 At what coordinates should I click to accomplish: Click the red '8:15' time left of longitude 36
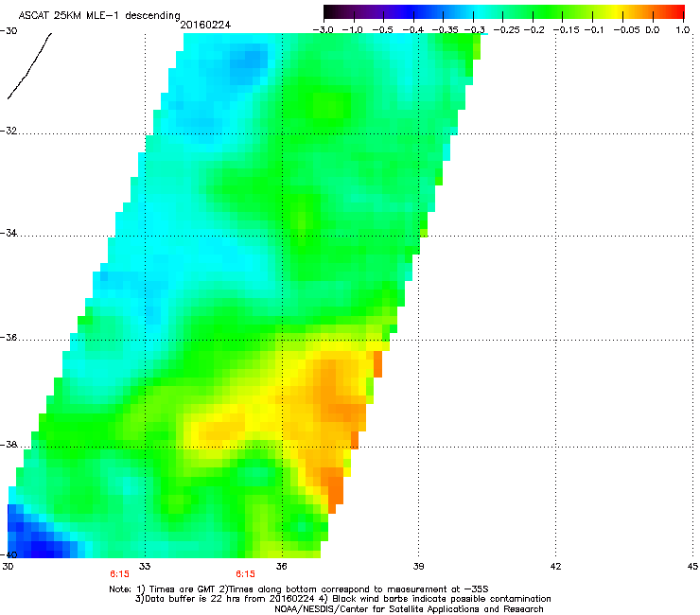[x=246, y=574]
